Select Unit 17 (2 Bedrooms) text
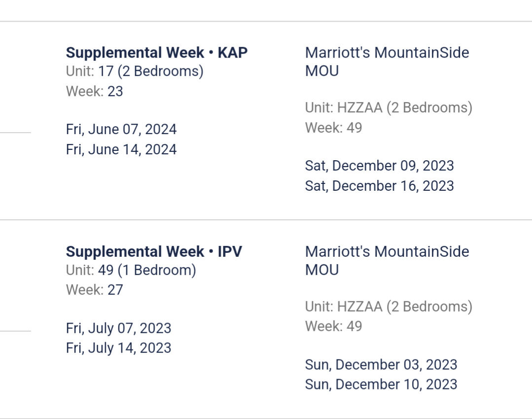532x419 pixels. point(135,71)
